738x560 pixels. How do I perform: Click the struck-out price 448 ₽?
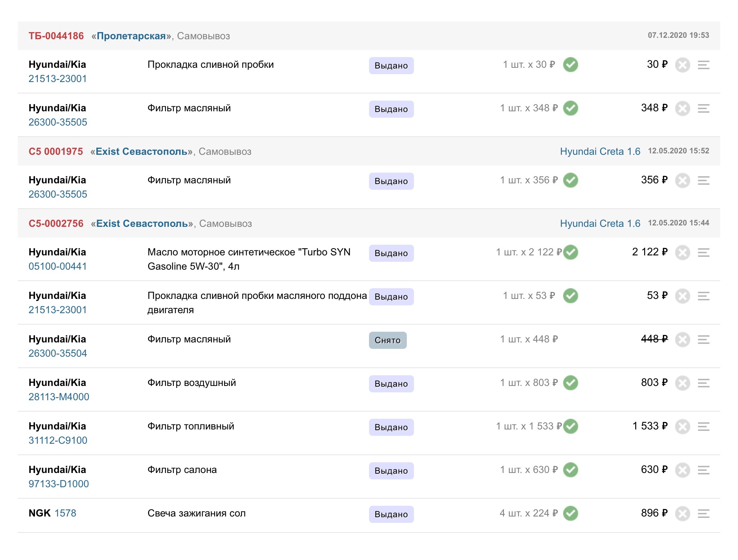(654, 339)
